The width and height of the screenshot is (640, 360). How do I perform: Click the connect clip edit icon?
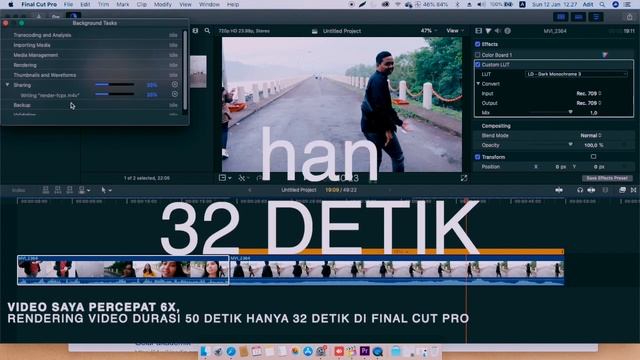pos(46,190)
